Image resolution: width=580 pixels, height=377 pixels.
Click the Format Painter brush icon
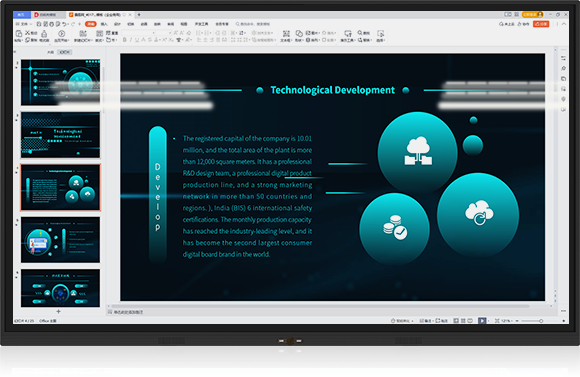[x=44, y=34]
